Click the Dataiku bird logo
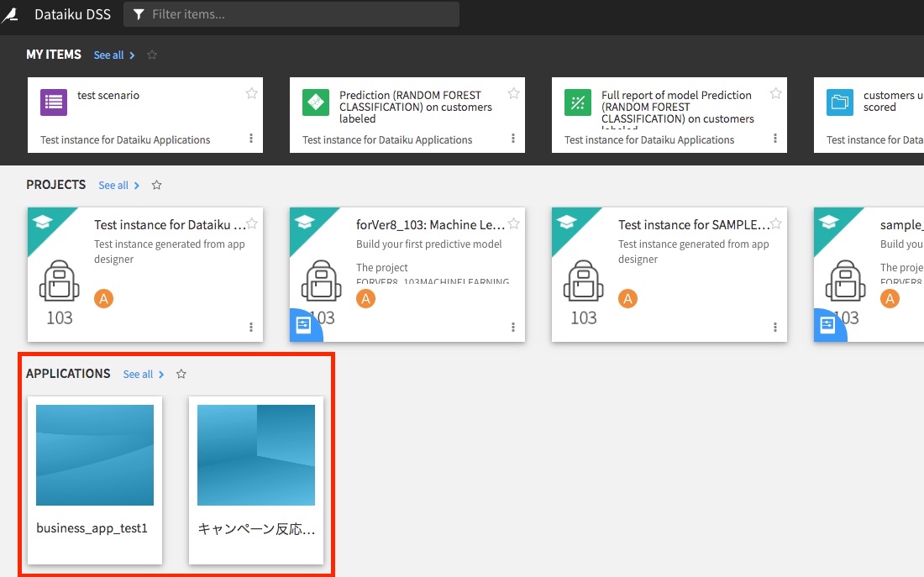Image resolution: width=924 pixels, height=577 pixels. pyautogui.click(x=10, y=14)
